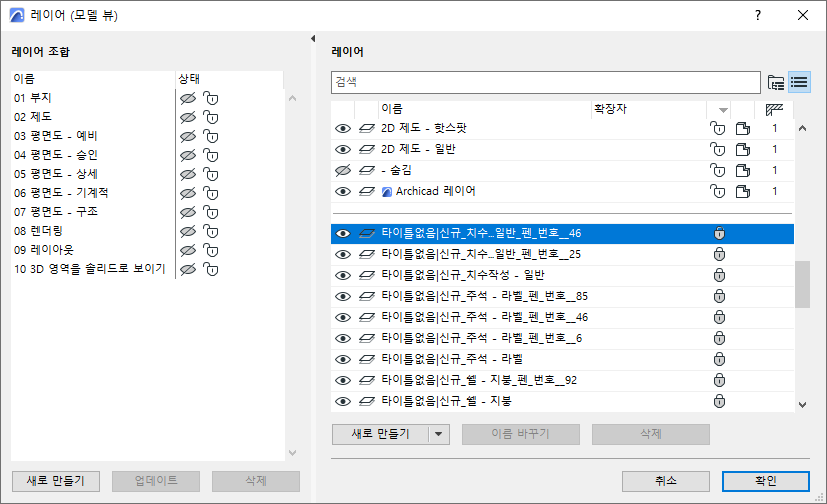Toggle eye of 지붕_펜_번호__92 layer
This screenshot has height=504, width=827.
(343, 381)
